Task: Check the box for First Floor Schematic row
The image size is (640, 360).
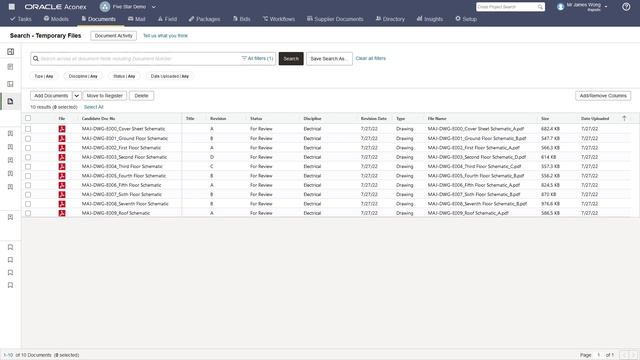Action: [x=28, y=148]
